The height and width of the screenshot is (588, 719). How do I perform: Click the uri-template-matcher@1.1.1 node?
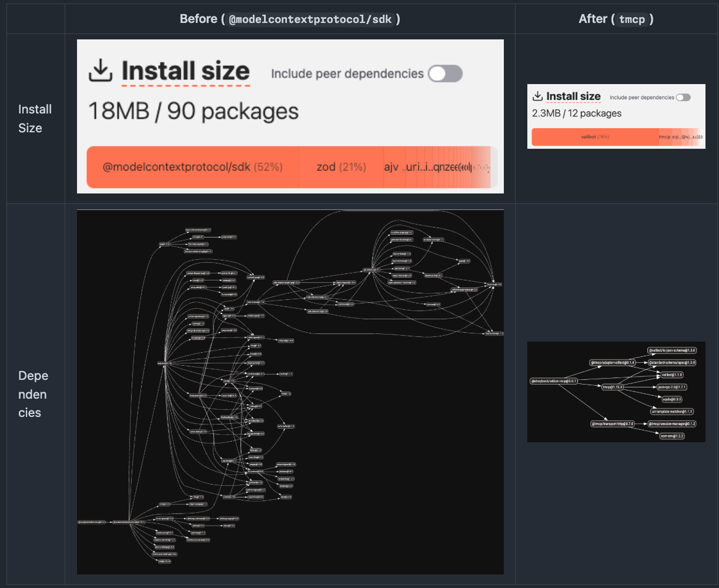pos(672,412)
